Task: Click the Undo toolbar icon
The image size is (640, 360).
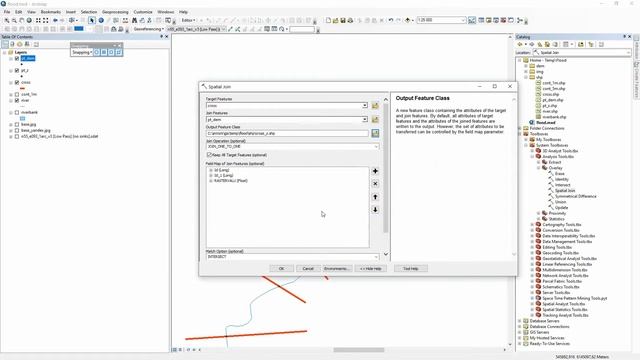Action: [391, 20]
